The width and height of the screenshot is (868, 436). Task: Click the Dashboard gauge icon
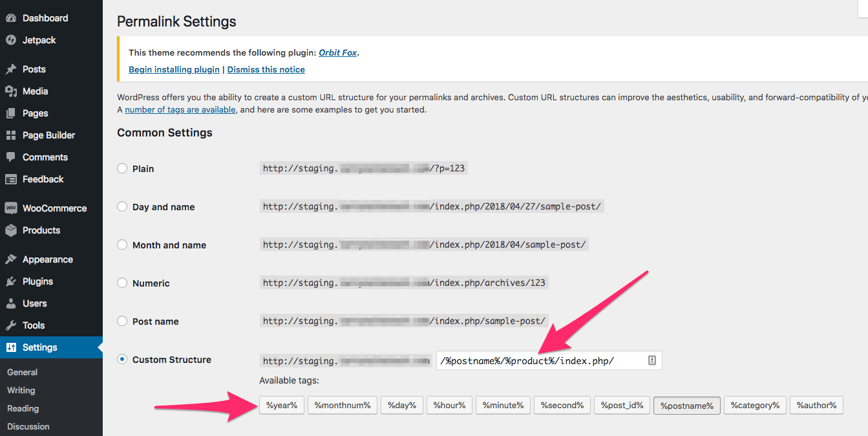pos(11,18)
